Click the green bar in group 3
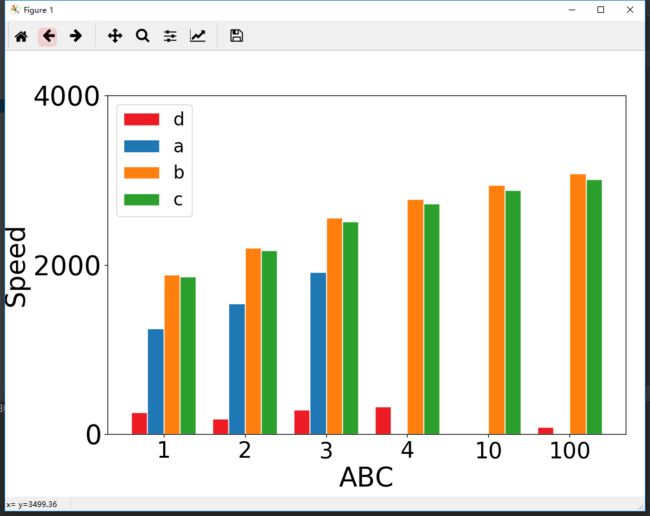Screen dimensions: 650x516 [x=351, y=328]
